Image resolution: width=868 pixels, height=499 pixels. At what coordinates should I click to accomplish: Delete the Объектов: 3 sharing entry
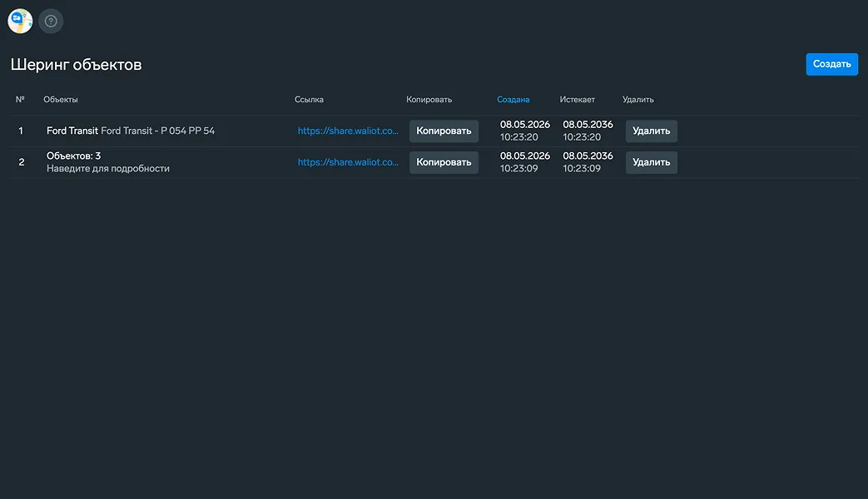coord(651,163)
